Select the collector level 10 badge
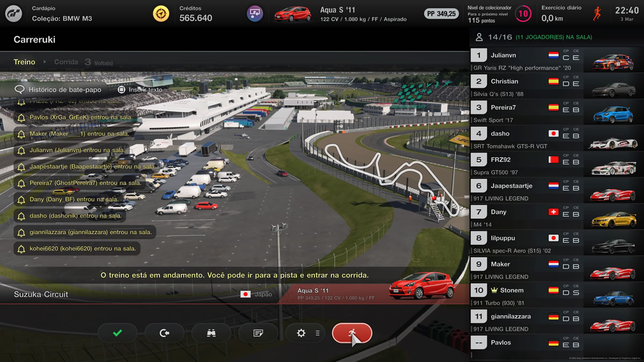Image resolution: width=644 pixels, height=362 pixels. [x=523, y=14]
